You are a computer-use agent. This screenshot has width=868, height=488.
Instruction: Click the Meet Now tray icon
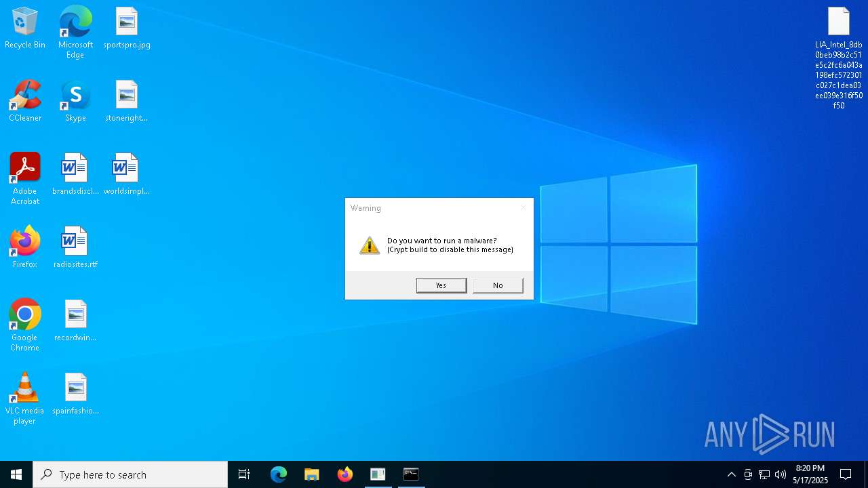(748, 474)
